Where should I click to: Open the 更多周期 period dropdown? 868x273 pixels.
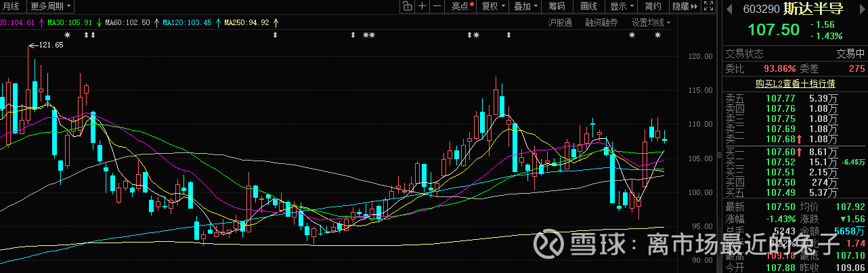[49, 7]
